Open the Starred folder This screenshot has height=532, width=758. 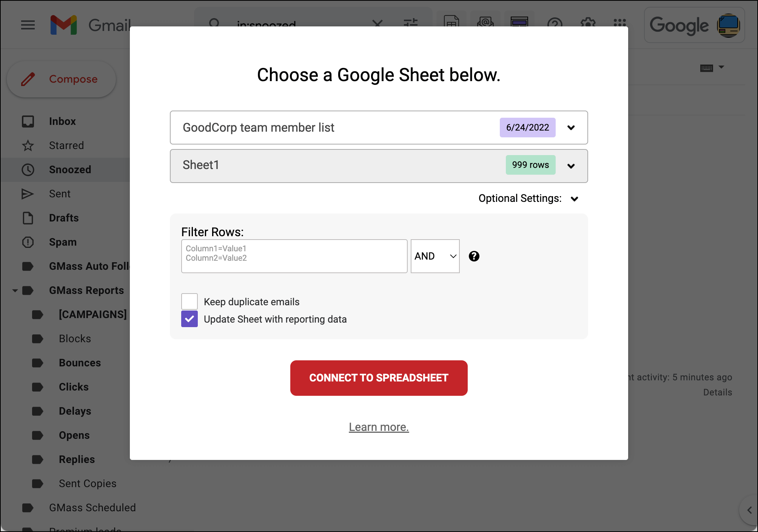tap(66, 146)
